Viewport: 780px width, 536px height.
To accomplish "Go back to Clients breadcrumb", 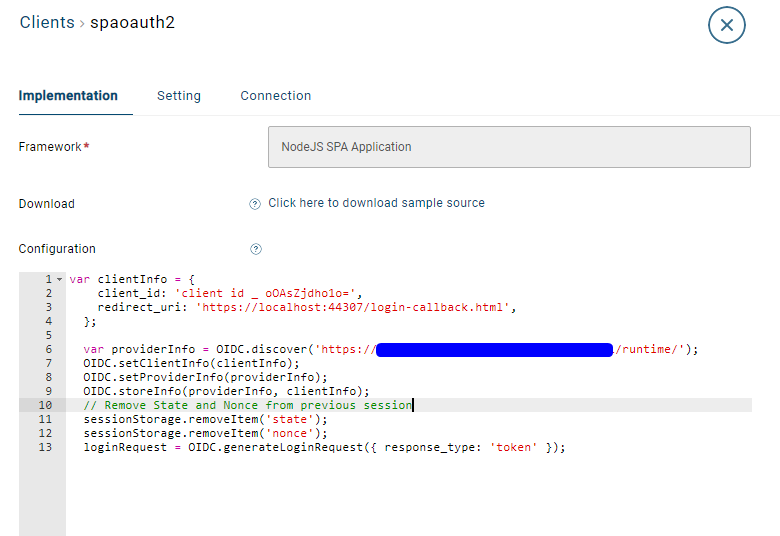I will [x=47, y=22].
